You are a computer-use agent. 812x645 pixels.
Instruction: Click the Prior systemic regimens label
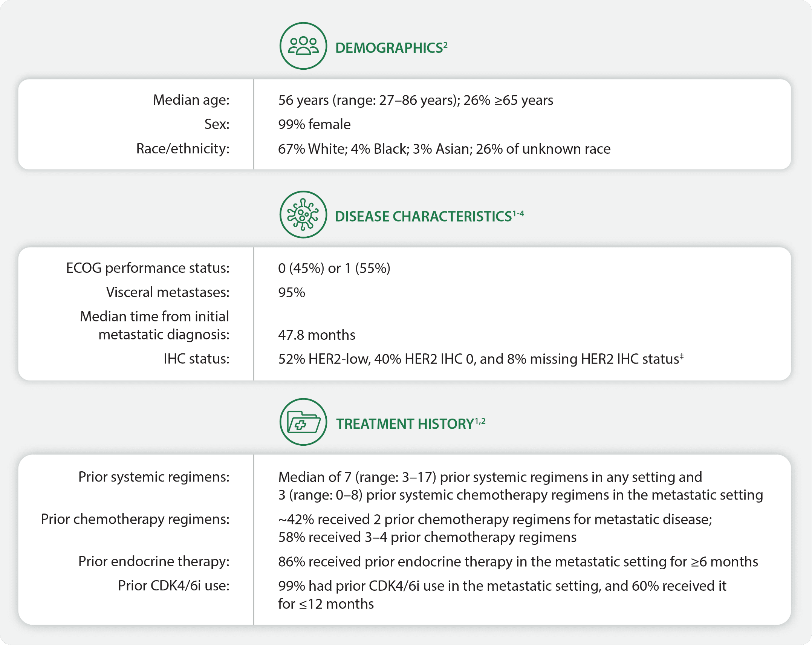(154, 477)
